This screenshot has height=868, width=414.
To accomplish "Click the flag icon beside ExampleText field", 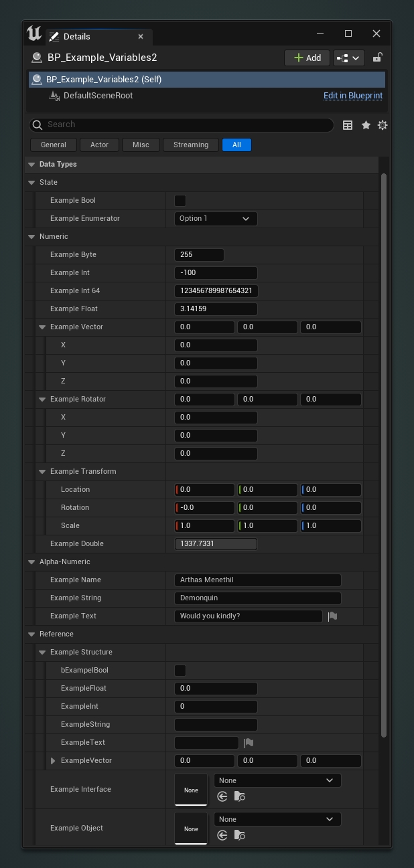I will pos(249,743).
